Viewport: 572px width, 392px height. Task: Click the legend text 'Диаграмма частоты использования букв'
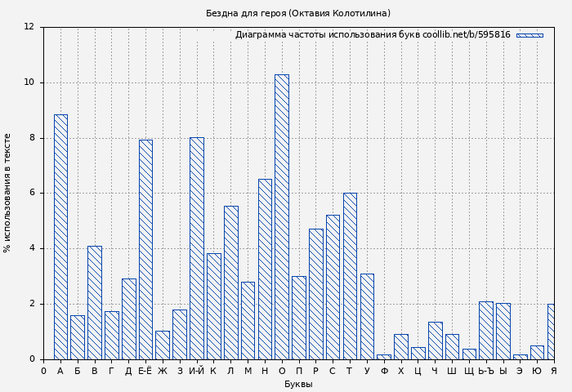(x=327, y=35)
